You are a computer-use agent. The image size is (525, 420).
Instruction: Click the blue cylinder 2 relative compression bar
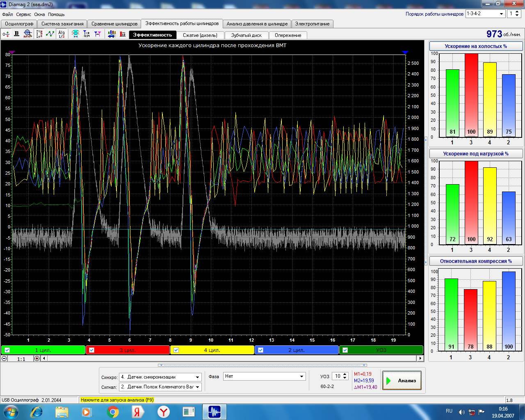509,311
